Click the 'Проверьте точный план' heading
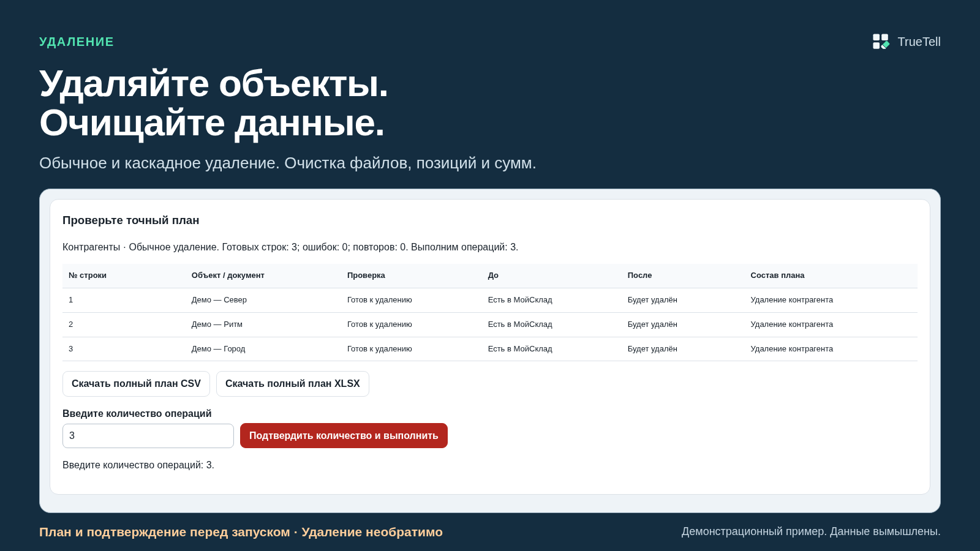This screenshot has height=551, width=980. click(131, 220)
